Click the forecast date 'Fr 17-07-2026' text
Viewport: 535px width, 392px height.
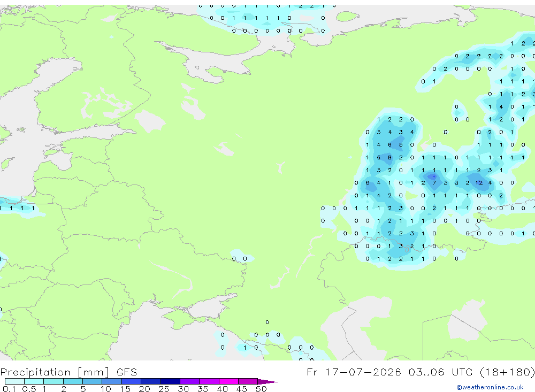tap(354, 372)
